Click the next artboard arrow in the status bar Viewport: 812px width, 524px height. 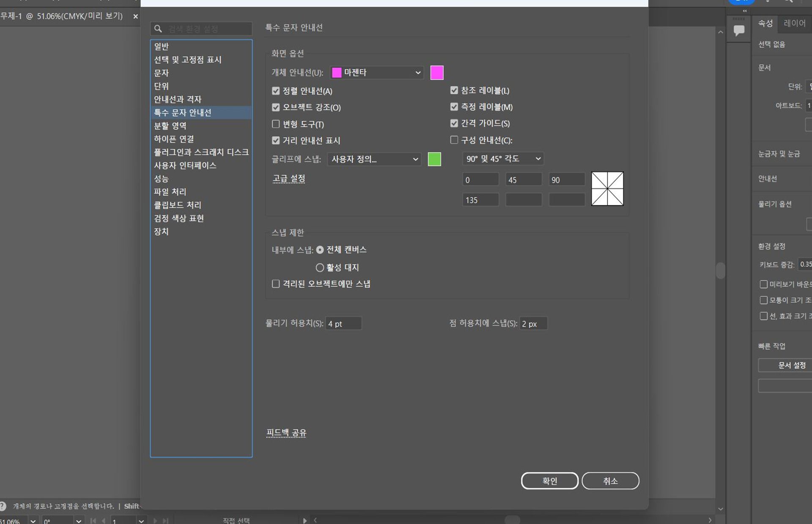[155, 521]
